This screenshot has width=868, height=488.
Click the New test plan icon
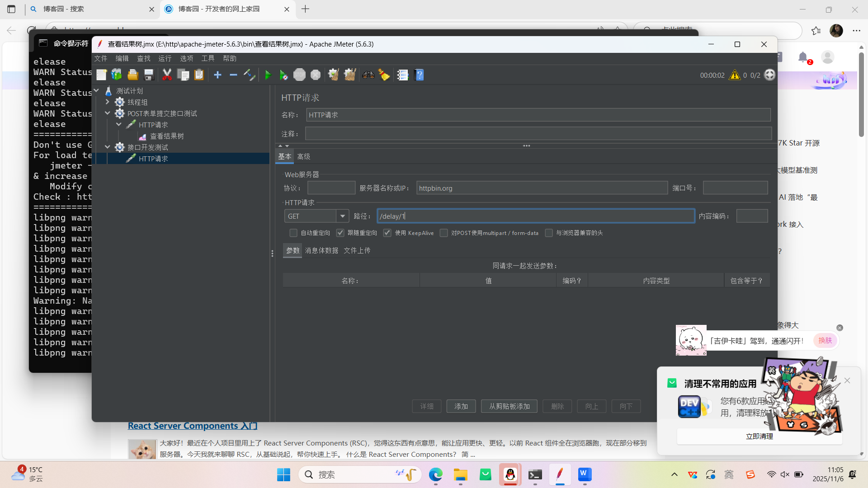click(101, 75)
